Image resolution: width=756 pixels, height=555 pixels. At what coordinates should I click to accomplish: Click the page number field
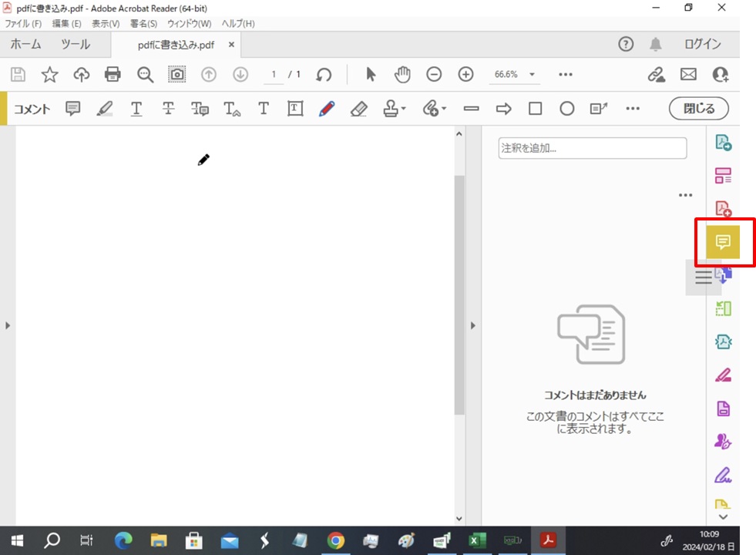coord(274,74)
